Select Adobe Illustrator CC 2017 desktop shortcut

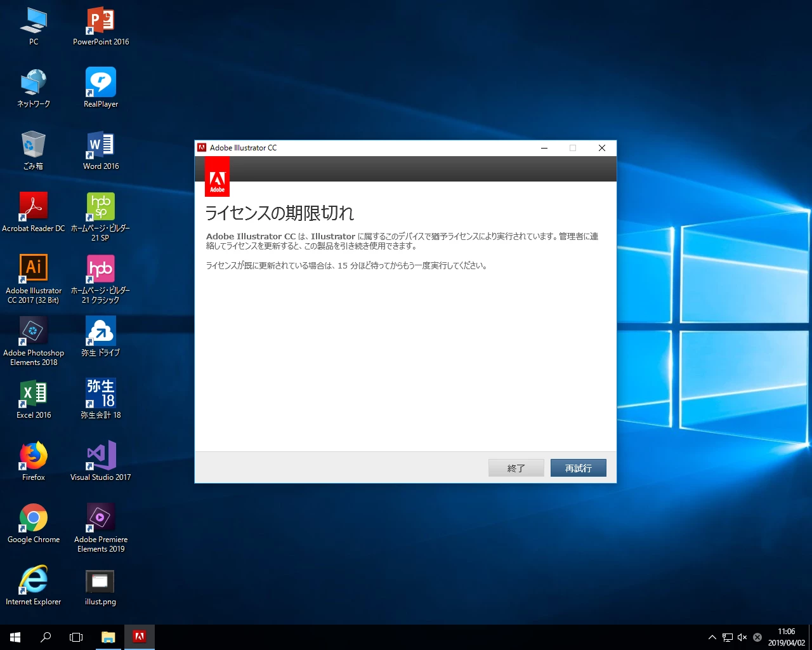[34, 278]
